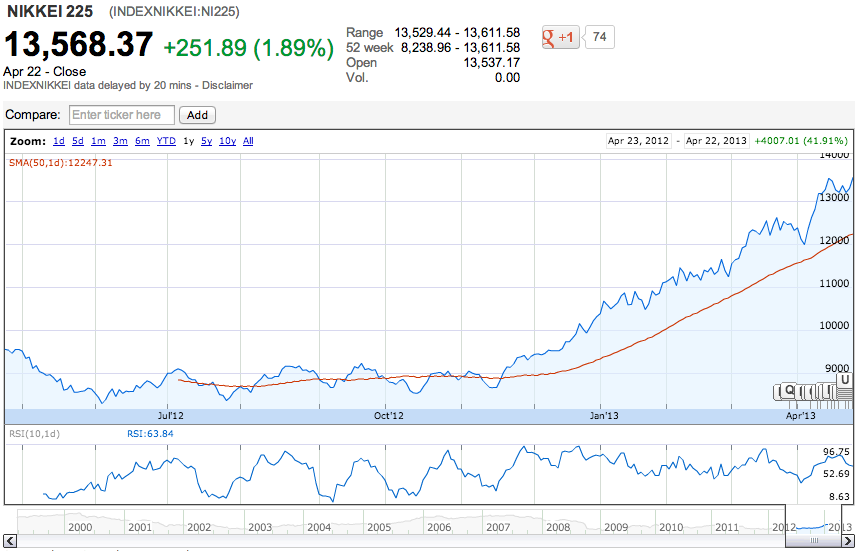Screen dimensions: 859x551
Task: Click the timeline scroll right arrow
Action: coord(847,541)
